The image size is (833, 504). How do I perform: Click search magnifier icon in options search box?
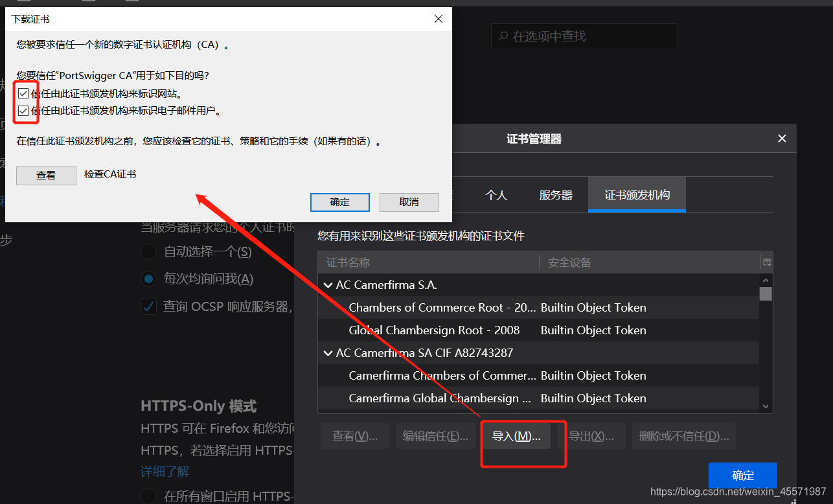[x=503, y=36]
